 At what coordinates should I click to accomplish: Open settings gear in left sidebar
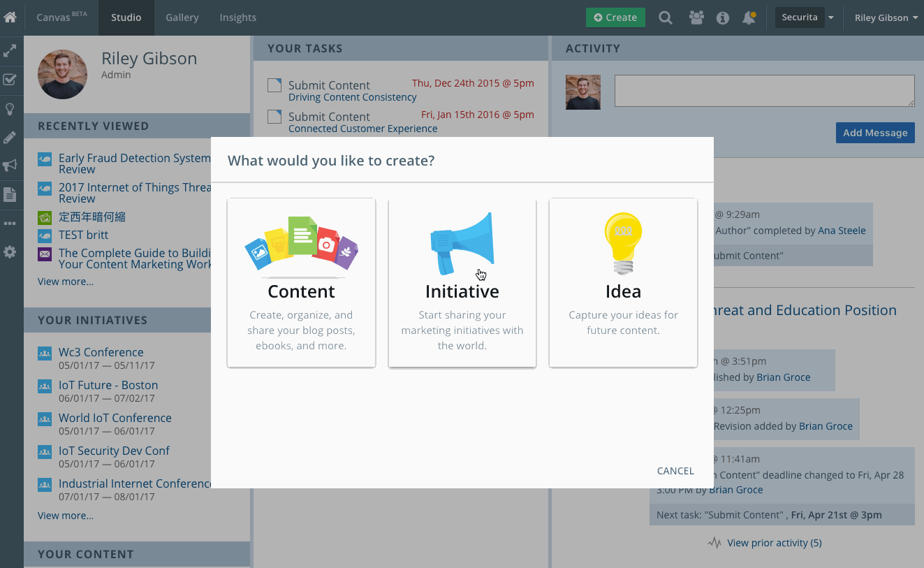coord(10,252)
